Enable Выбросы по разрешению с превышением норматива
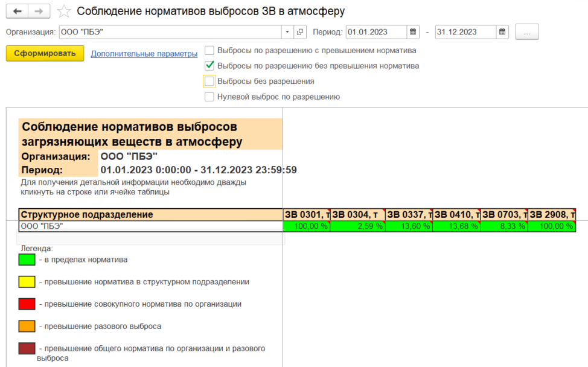 click(x=209, y=51)
